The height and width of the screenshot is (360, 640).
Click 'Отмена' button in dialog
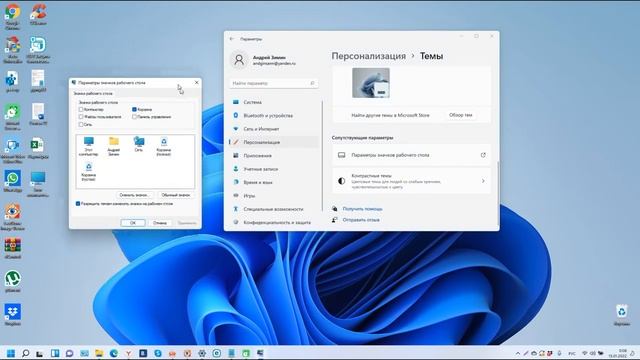pos(160,223)
